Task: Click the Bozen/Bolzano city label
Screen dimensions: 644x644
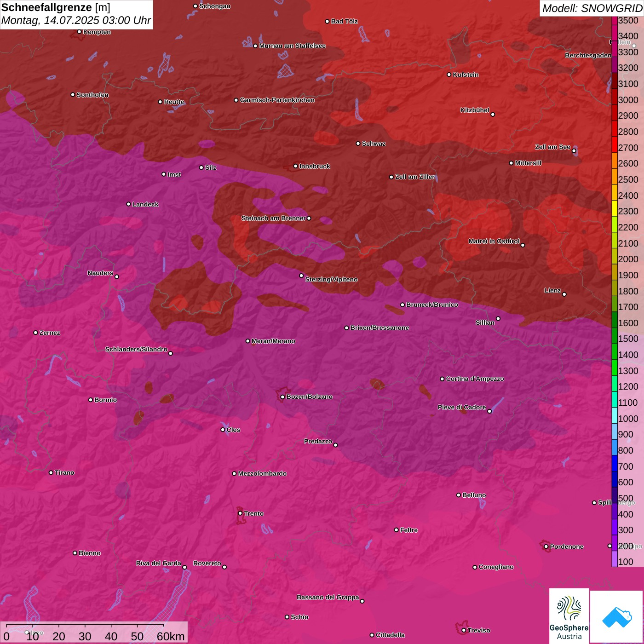Action: point(309,397)
